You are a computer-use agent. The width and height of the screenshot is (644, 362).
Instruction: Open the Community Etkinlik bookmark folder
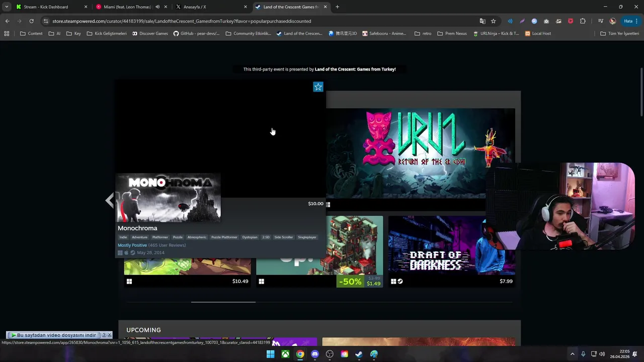[249, 34]
